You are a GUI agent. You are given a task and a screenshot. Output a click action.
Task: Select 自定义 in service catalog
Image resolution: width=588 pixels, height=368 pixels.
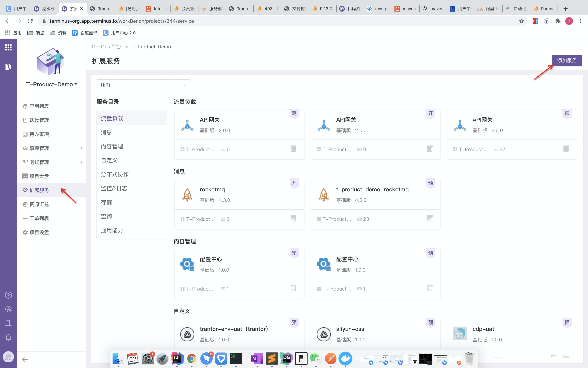tap(131, 160)
